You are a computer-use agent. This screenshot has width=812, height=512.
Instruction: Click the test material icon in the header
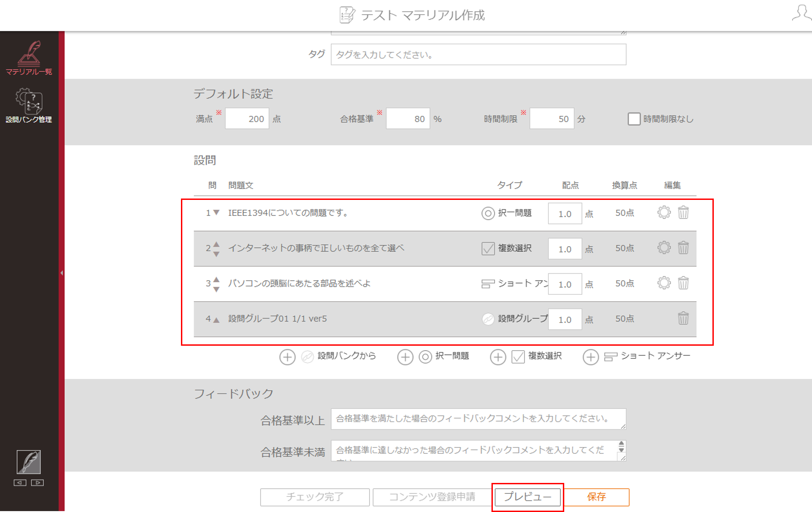tap(347, 15)
